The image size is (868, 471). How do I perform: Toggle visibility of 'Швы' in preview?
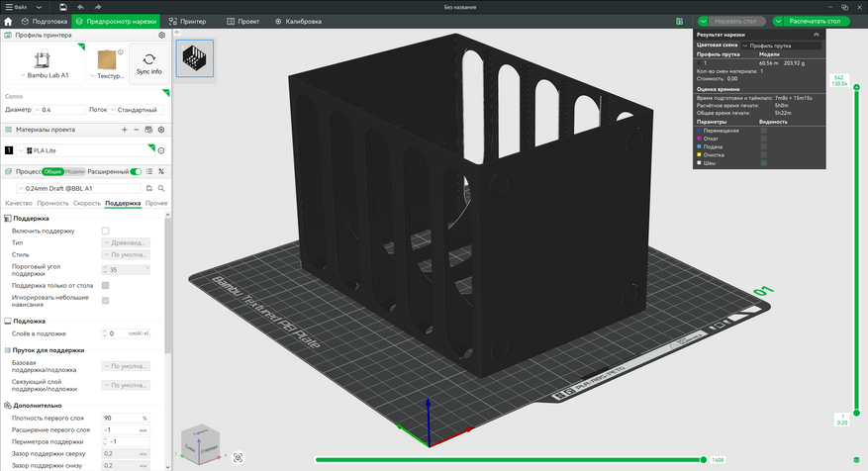[x=763, y=163]
